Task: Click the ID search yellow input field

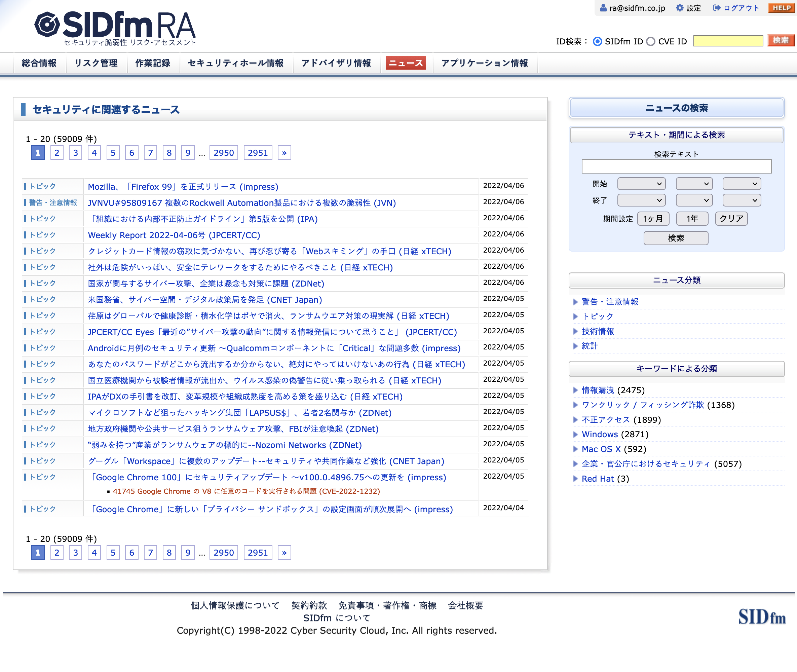Action: (x=728, y=41)
